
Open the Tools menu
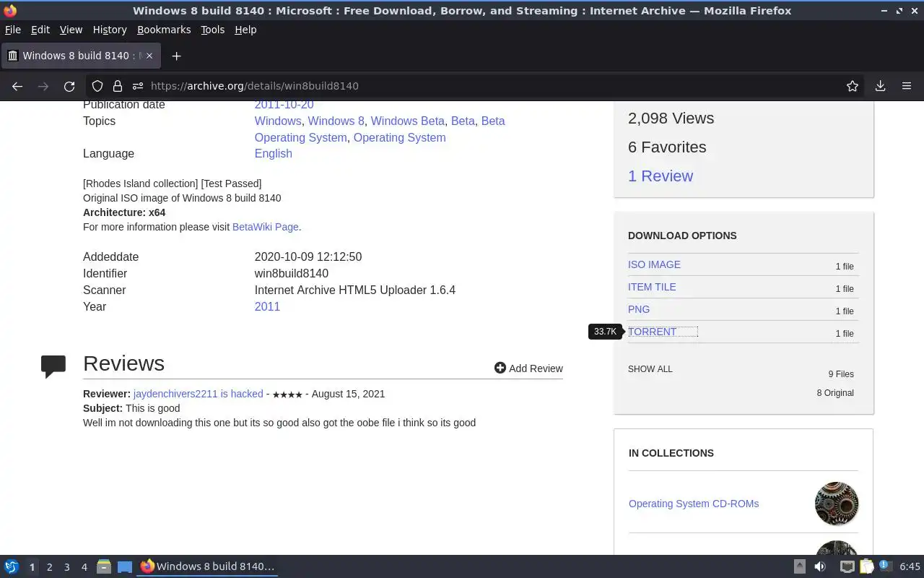pyautogui.click(x=212, y=30)
